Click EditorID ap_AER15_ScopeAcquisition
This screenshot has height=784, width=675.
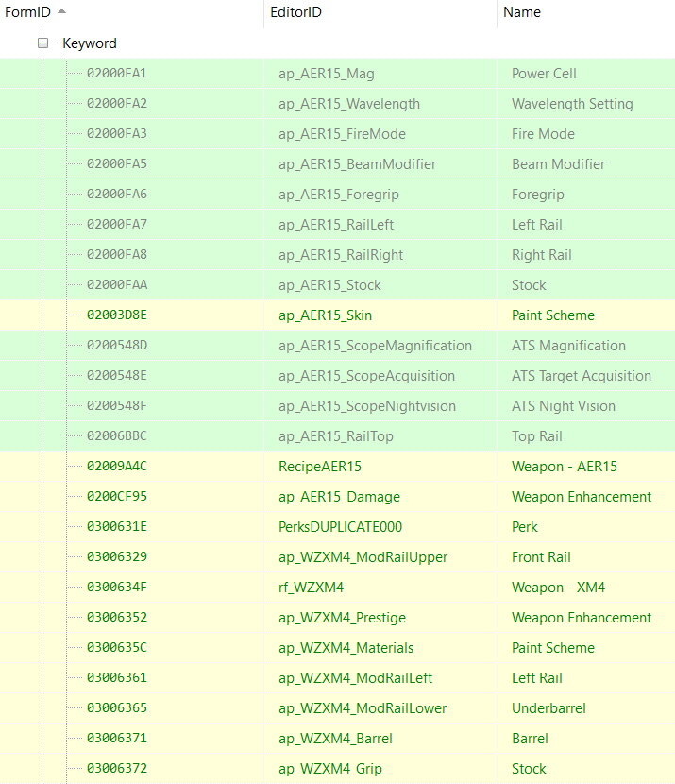tap(366, 376)
